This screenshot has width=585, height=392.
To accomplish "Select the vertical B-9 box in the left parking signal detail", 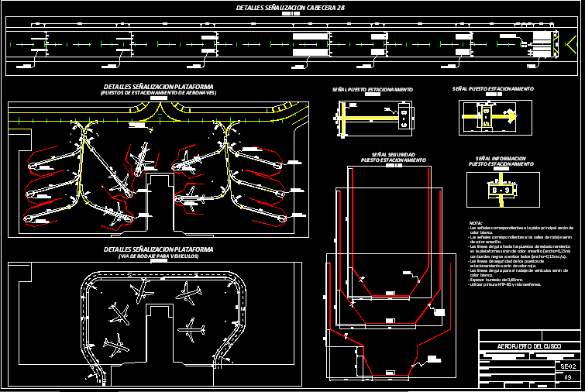I will pyautogui.click(x=404, y=119).
